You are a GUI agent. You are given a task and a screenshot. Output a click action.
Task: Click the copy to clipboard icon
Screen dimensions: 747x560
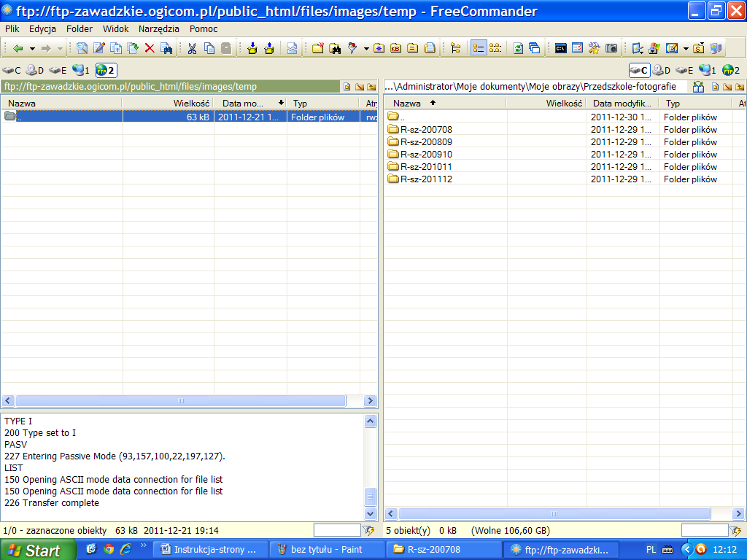[x=209, y=48]
